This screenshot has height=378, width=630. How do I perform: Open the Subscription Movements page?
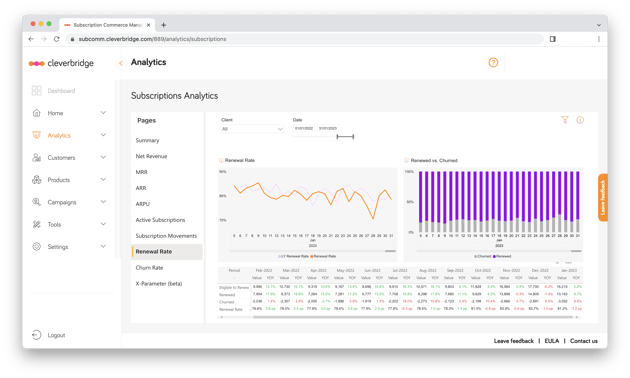point(166,236)
